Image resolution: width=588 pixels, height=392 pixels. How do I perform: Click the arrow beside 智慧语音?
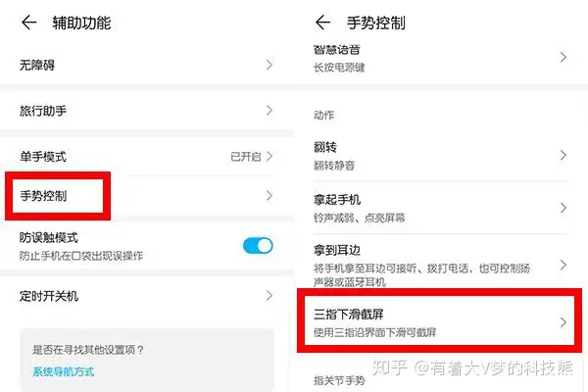[x=563, y=57]
